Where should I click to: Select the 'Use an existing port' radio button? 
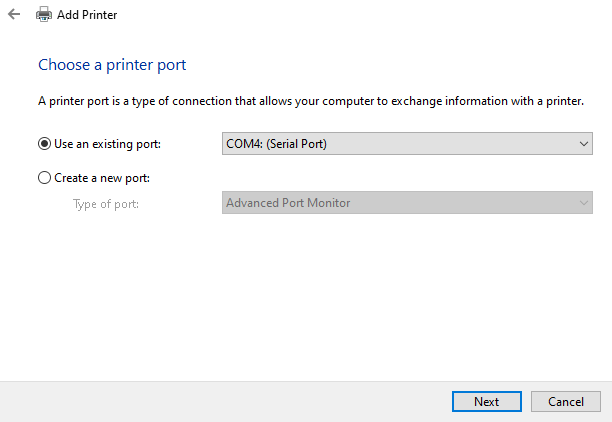44,144
